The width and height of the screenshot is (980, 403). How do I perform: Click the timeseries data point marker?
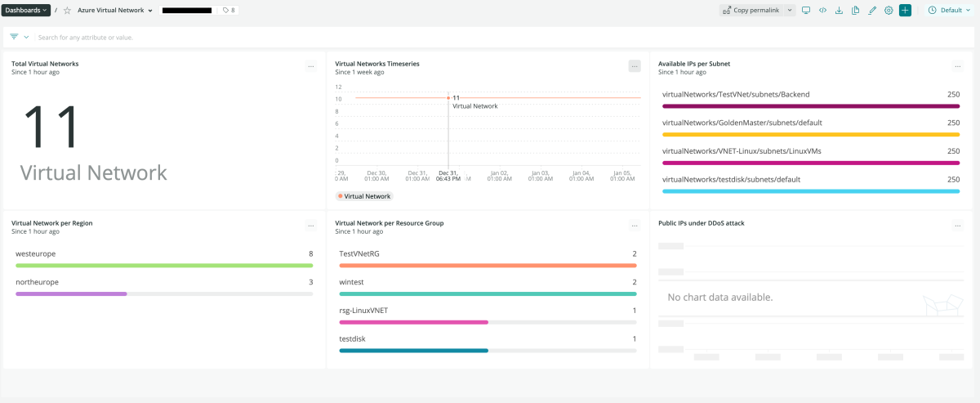448,98
